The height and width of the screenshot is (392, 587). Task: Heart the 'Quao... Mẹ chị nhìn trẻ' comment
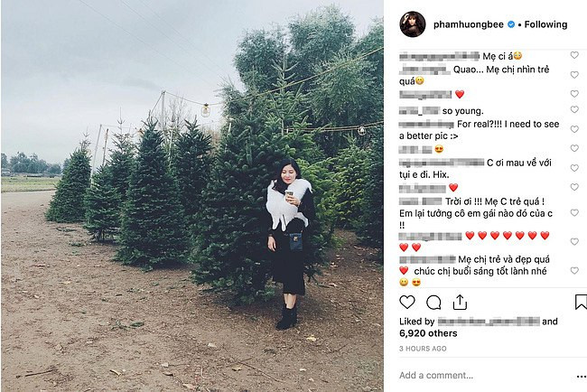click(574, 75)
